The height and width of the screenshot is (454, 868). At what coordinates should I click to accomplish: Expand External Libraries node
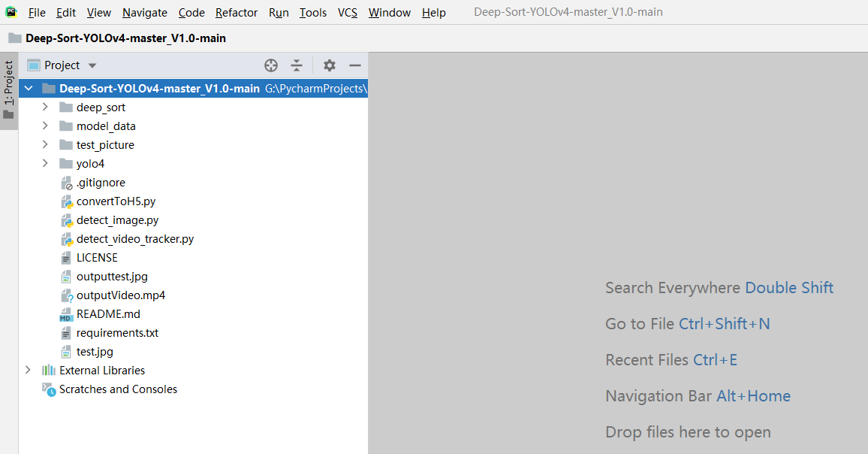click(28, 371)
